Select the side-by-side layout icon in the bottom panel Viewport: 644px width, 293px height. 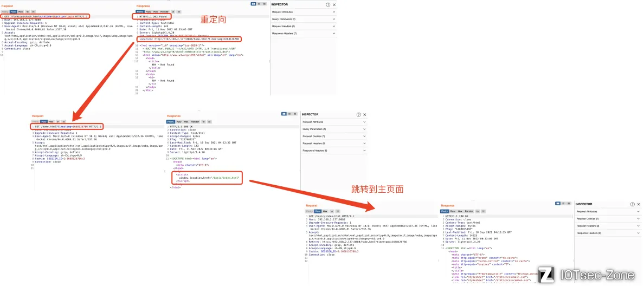coord(558,203)
